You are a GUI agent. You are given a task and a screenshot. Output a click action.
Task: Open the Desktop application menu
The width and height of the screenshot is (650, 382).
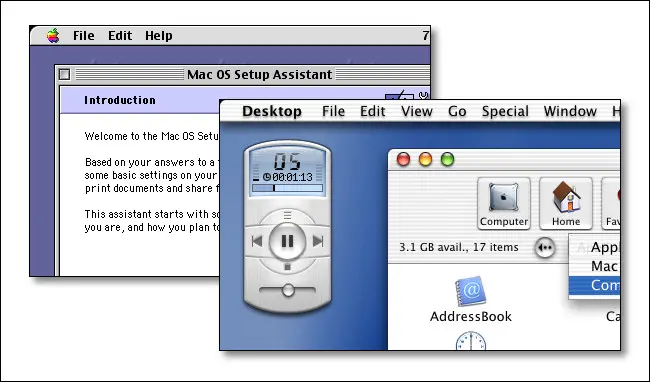[x=272, y=111]
